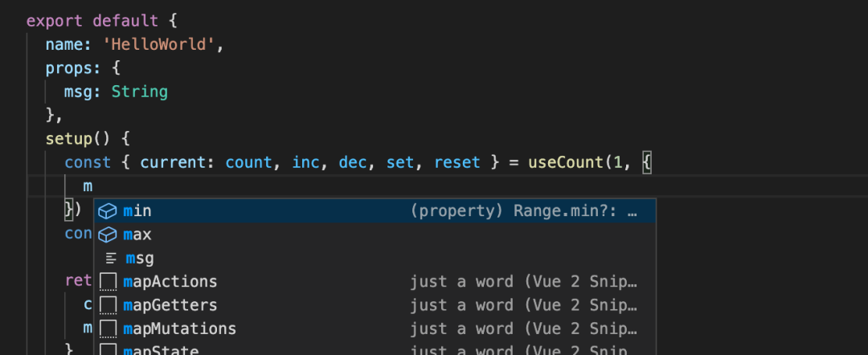Click the reset variable in destructuring
The width and height of the screenshot is (868, 355).
coord(457,162)
